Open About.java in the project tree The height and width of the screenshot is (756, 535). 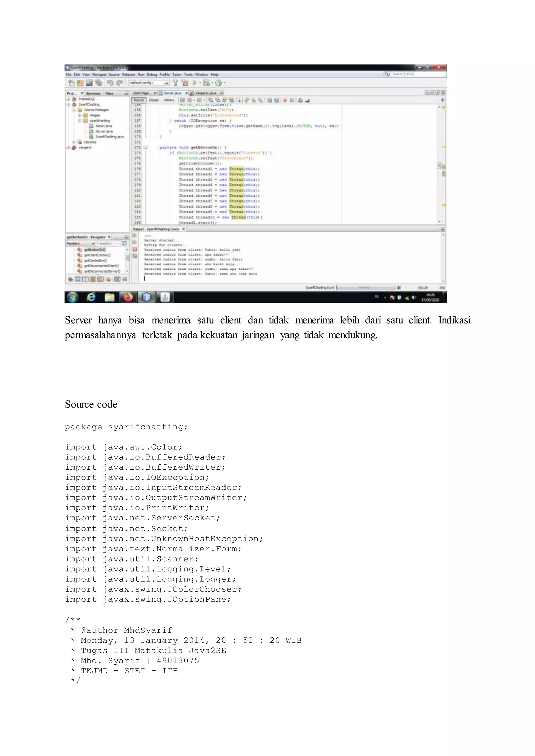103,126
